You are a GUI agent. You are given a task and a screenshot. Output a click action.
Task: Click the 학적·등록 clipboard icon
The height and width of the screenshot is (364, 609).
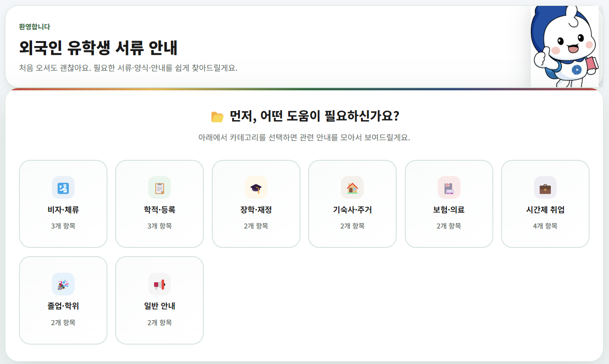tap(159, 187)
